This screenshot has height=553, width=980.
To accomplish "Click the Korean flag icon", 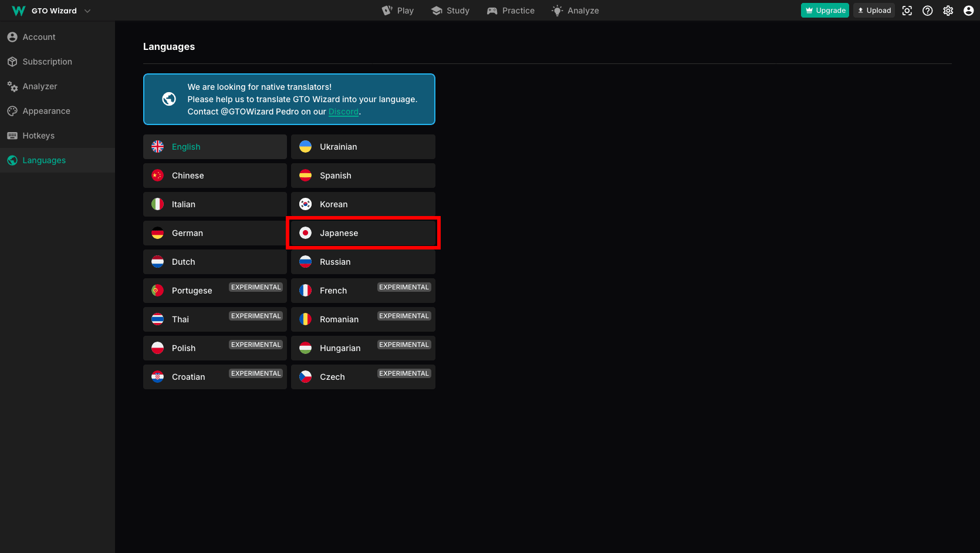I will 305,204.
